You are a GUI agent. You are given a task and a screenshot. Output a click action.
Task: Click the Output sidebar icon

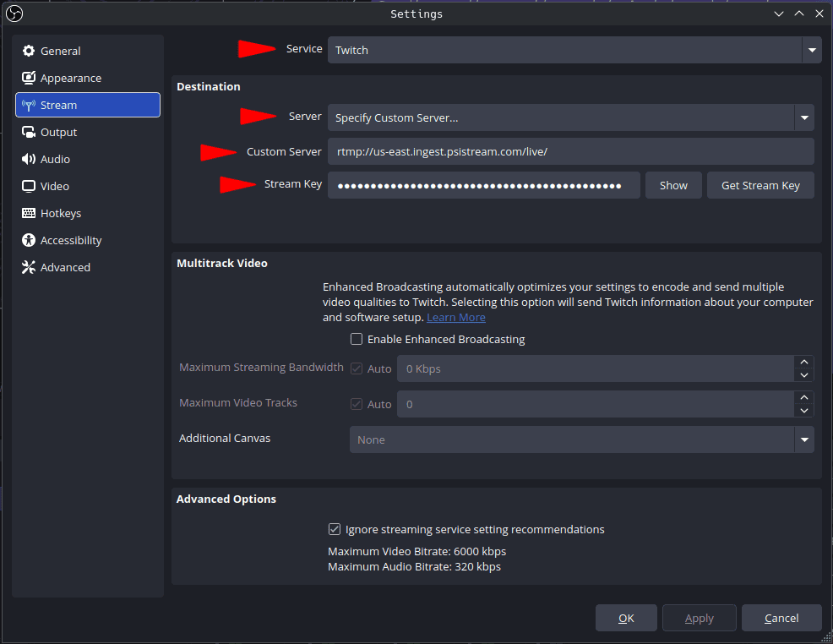point(29,133)
